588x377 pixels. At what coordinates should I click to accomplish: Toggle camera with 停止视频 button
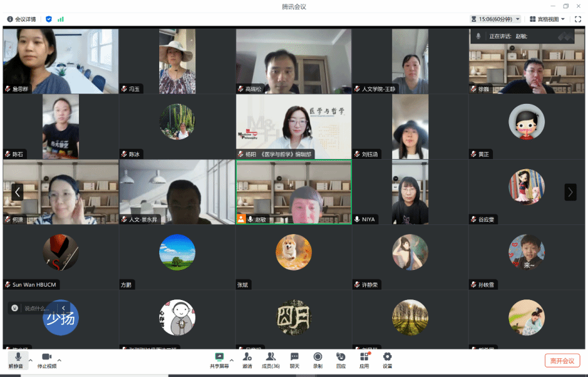click(46, 359)
